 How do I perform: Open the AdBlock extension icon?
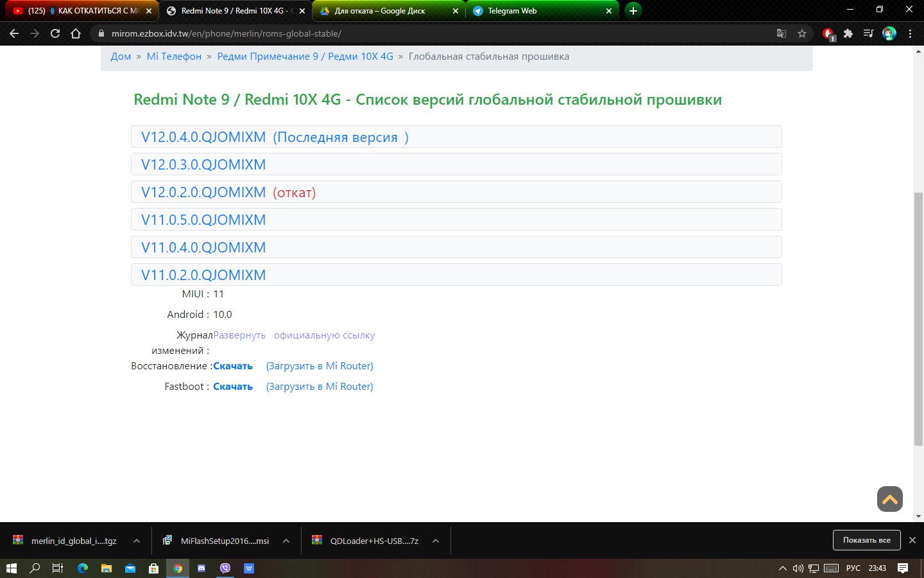828,33
